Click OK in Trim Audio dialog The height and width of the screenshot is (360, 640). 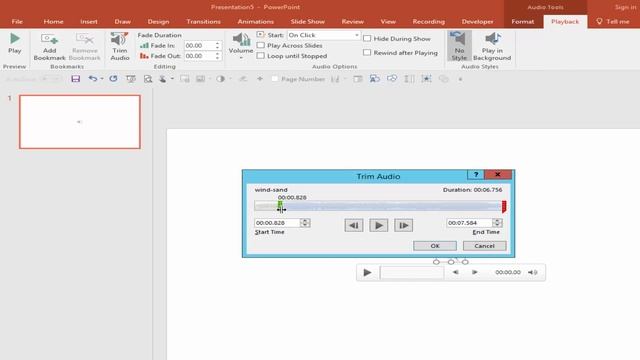pyautogui.click(x=435, y=246)
